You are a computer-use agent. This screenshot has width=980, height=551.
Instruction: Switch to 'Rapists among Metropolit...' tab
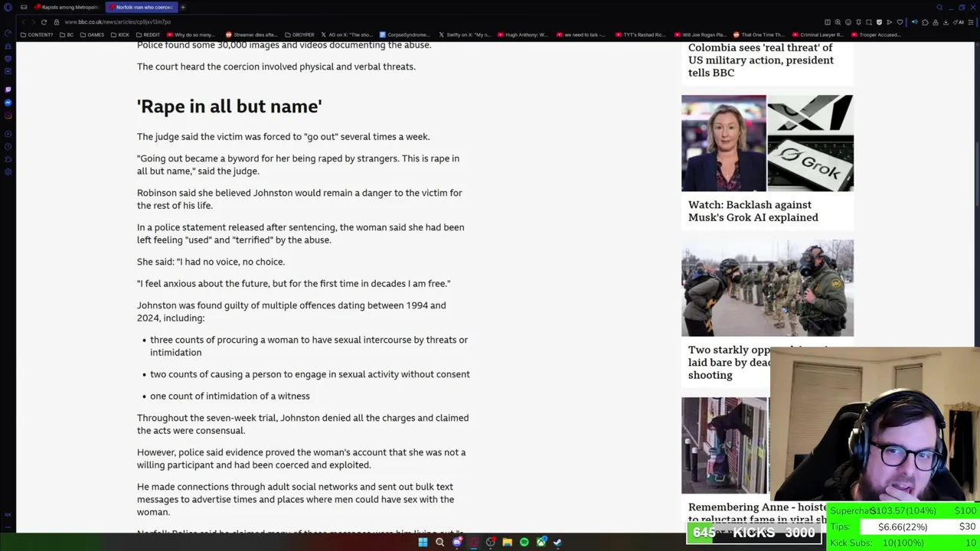pyautogui.click(x=67, y=7)
